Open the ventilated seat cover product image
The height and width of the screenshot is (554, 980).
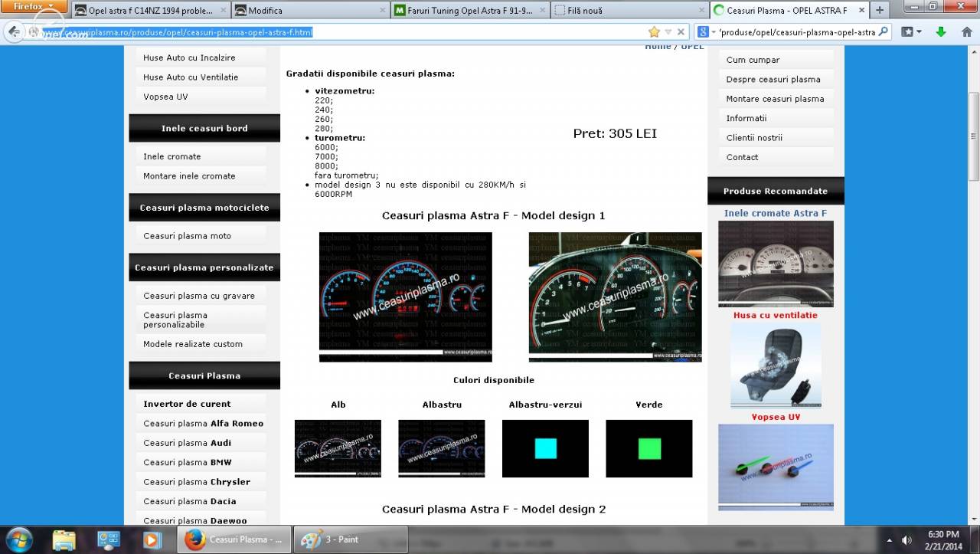point(776,366)
